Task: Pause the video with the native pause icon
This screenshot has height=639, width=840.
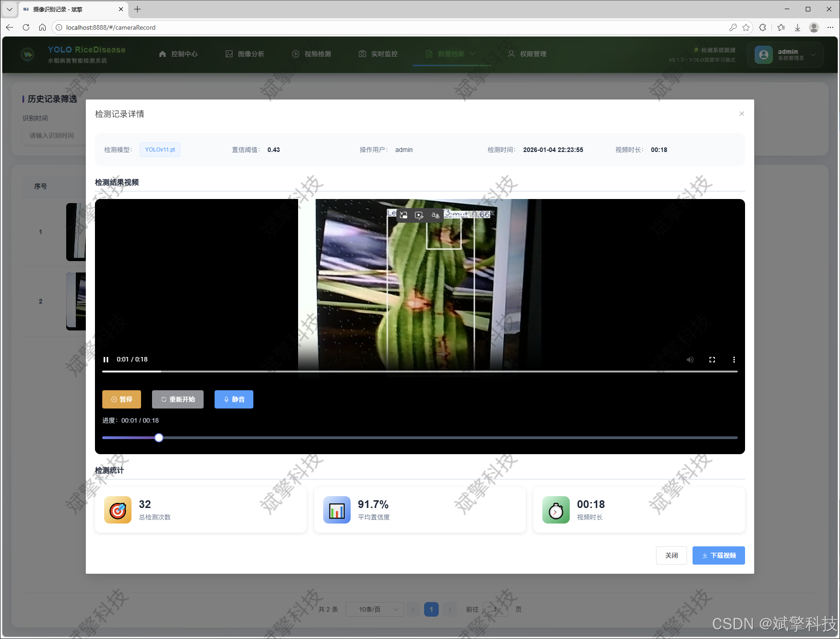Action: tap(106, 360)
